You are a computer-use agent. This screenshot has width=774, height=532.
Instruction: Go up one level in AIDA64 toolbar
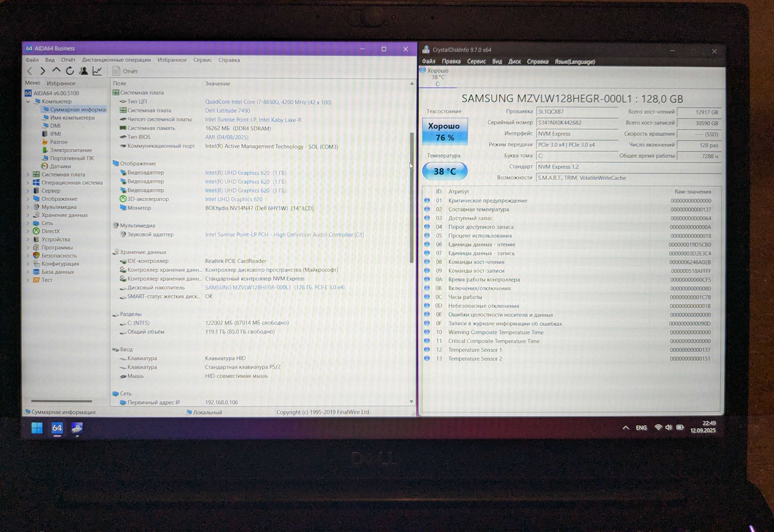tap(56, 70)
